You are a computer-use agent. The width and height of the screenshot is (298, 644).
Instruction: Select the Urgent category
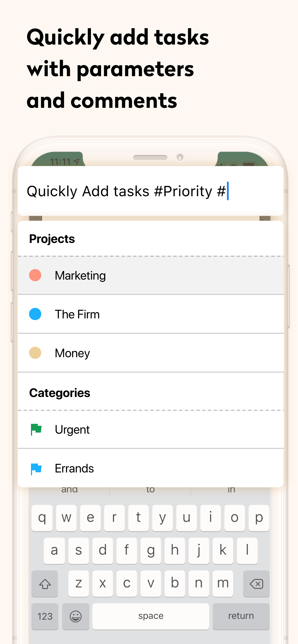[151, 430]
